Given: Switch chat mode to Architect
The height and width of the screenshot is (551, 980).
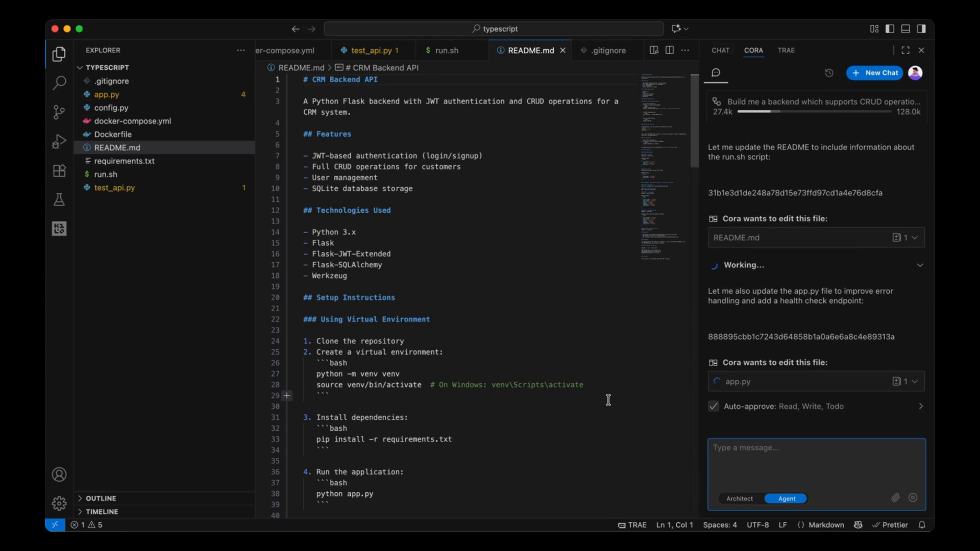Looking at the screenshot, I should [740, 498].
